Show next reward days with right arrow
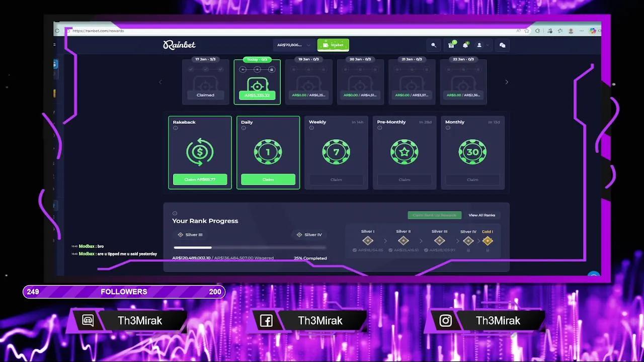The image size is (644, 362). tap(507, 82)
